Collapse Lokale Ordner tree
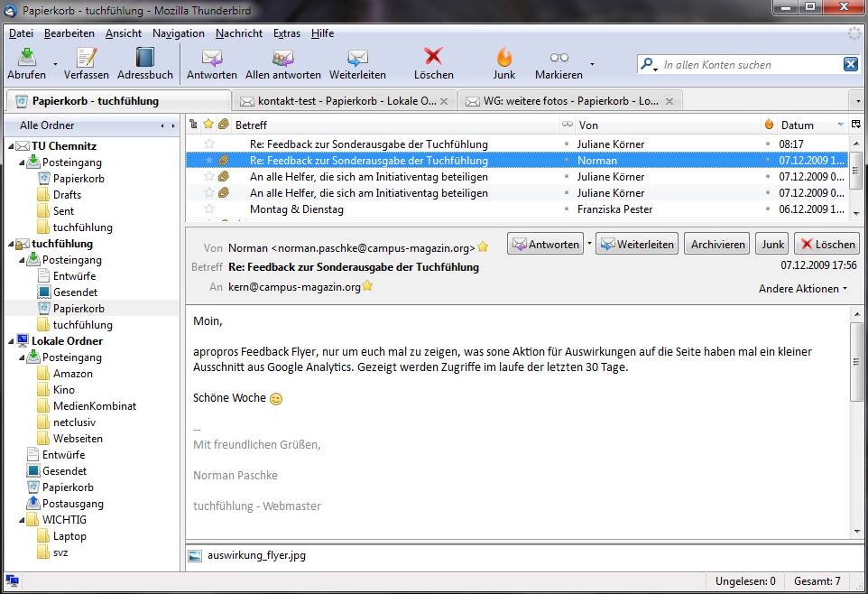Viewport: 868px width, 594px height. coord(11,341)
